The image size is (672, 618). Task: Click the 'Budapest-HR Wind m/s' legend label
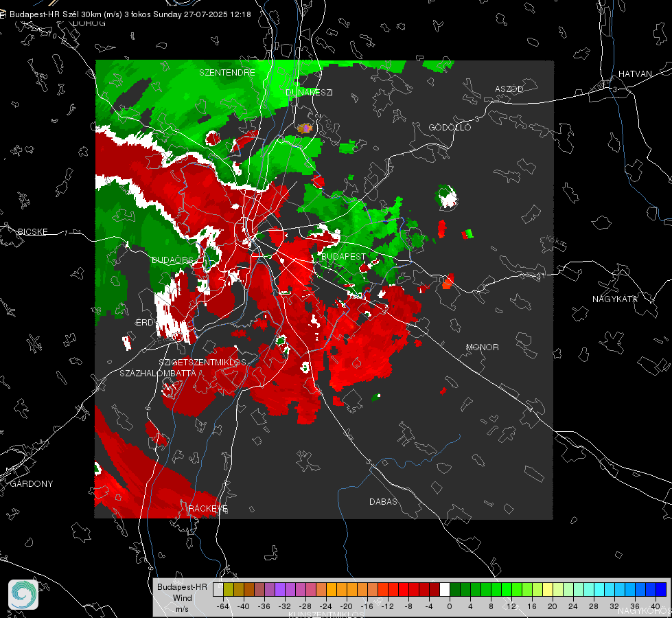point(182,597)
